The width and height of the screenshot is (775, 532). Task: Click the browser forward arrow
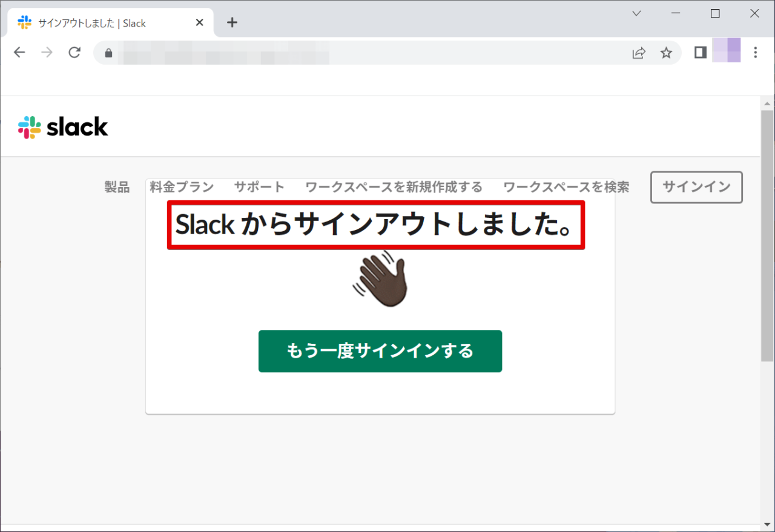coord(47,53)
